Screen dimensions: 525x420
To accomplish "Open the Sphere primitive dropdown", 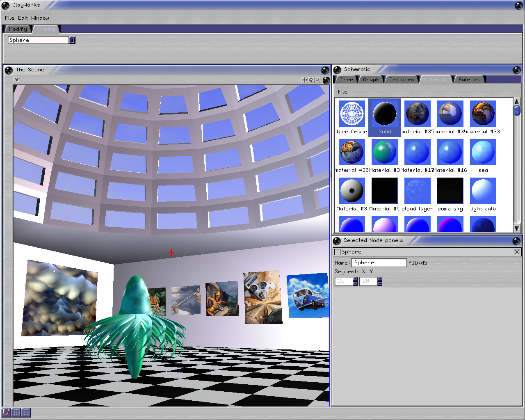I will pyautogui.click(x=72, y=40).
